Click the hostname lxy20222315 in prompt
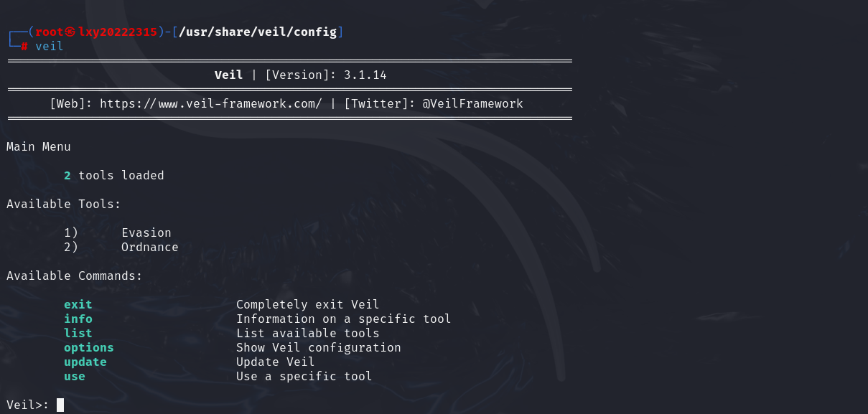The width and height of the screenshot is (868, 414). pos(118,32)
